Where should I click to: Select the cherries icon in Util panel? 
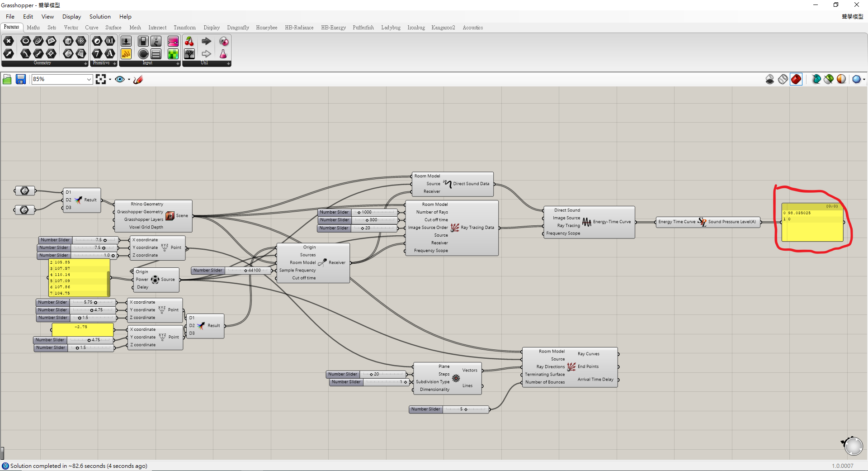(x=189, y=41)
